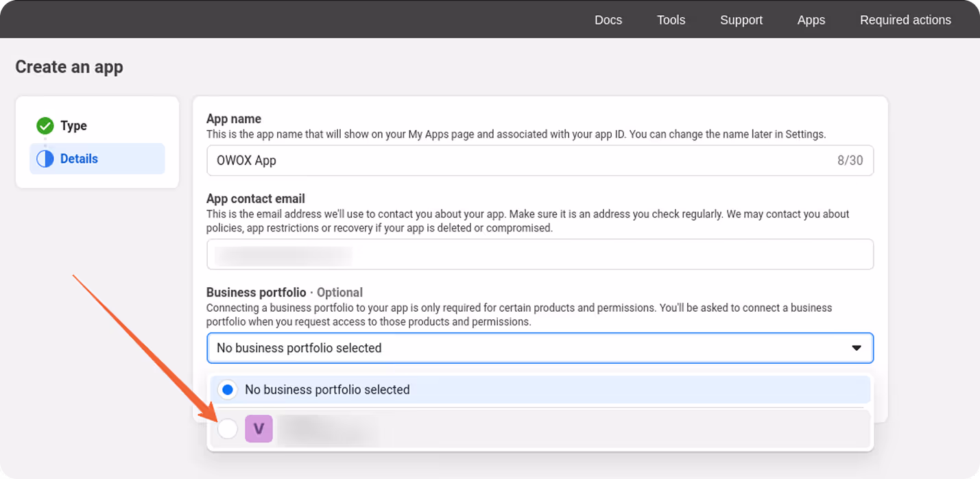Select the V business portfolio radio button

(227, 429)
